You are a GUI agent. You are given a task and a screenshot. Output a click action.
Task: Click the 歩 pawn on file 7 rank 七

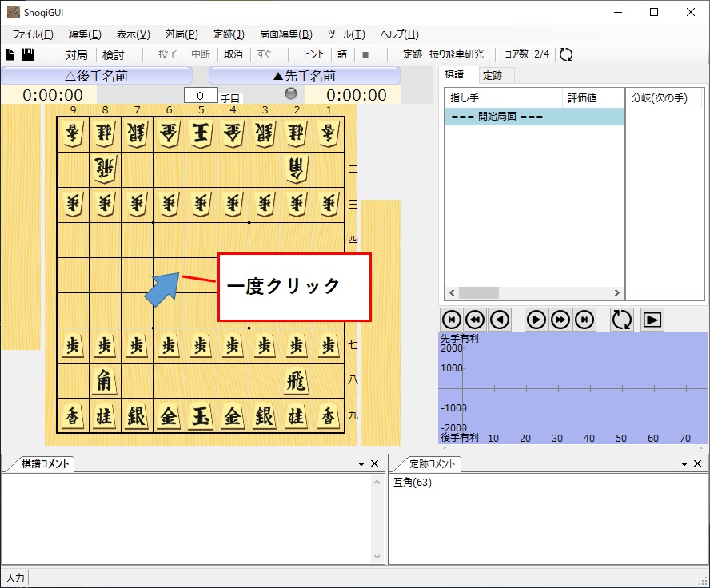click(137, 346)
